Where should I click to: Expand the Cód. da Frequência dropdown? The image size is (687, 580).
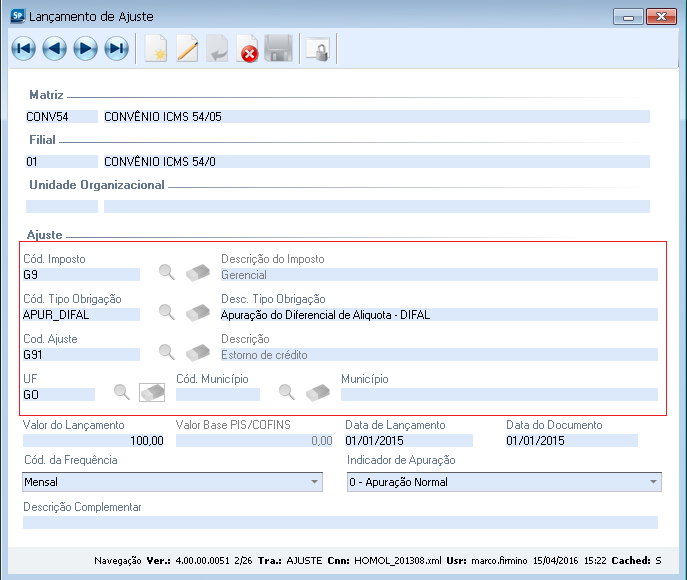[315, 482]
